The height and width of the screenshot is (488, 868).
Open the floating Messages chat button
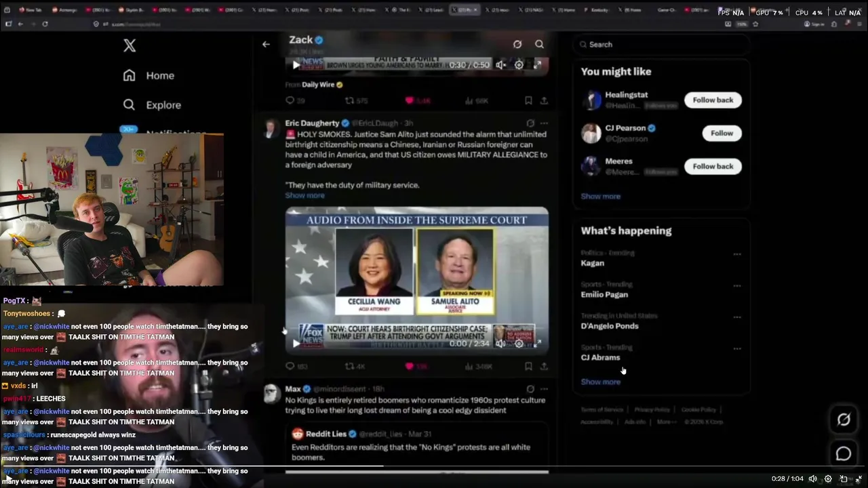[844, 453]
